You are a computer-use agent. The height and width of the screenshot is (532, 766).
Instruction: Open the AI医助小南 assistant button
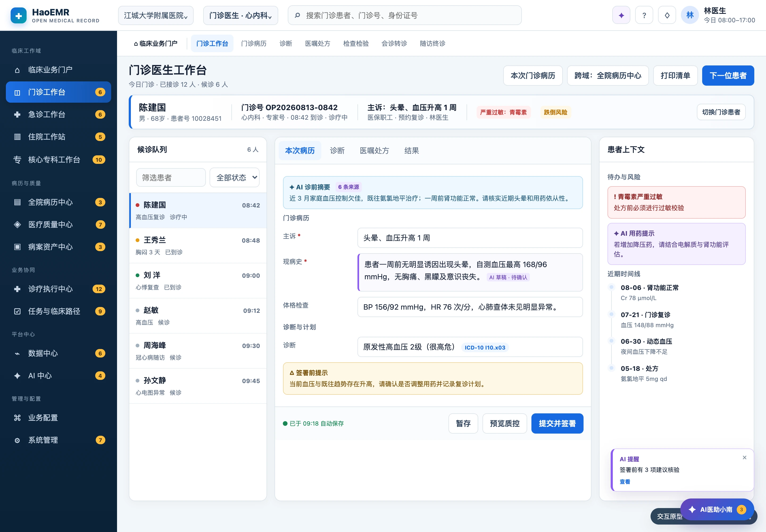click(x=717, y=509)
